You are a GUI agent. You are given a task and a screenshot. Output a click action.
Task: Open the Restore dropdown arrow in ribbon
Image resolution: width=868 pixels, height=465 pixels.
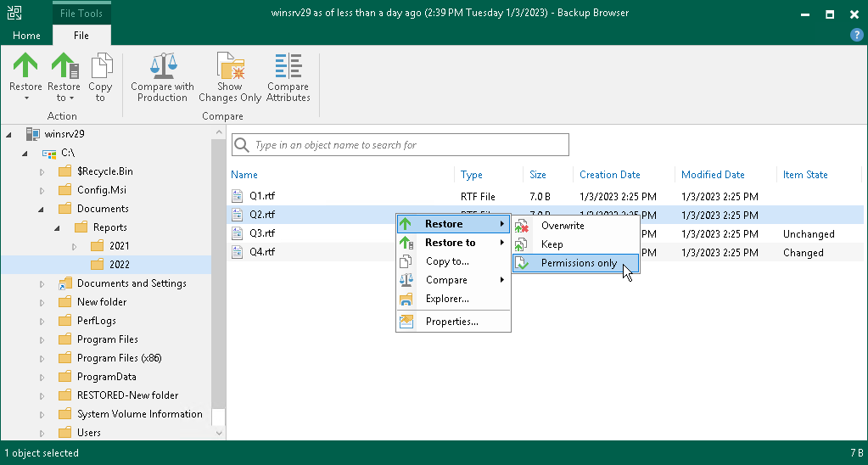coord(25,98)
